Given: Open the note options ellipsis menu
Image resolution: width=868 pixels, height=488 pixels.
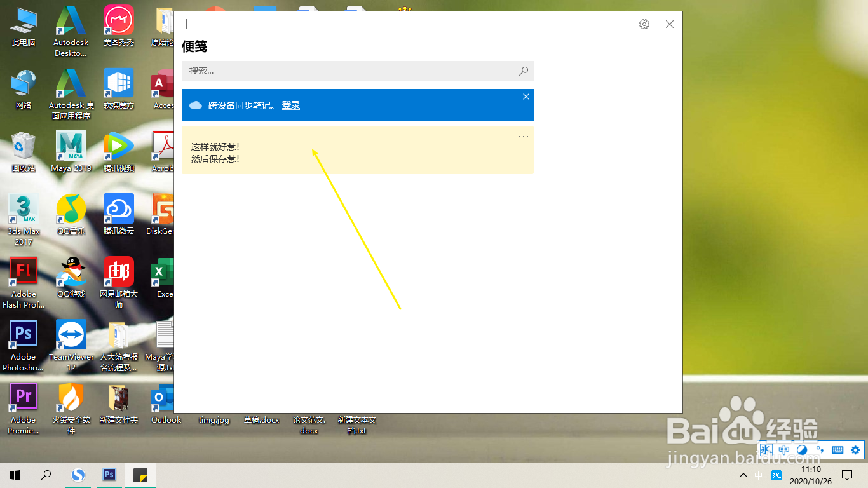Looking at the screenshot, I should (x=523, y=135).
